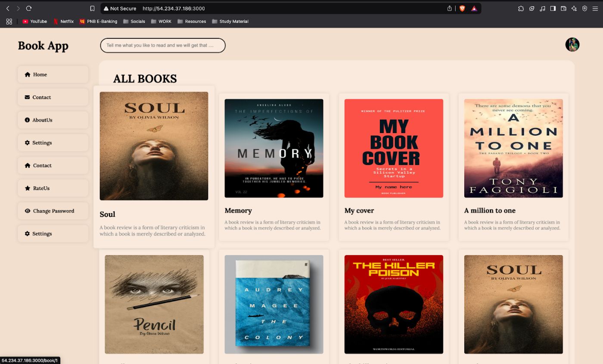
Task: Open The Colony book cover
Action: pyautogui.click(x=274, y=304)
